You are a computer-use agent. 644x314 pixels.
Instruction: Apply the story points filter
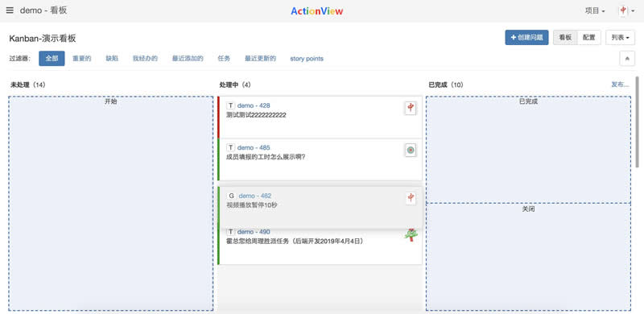point(307,58)
